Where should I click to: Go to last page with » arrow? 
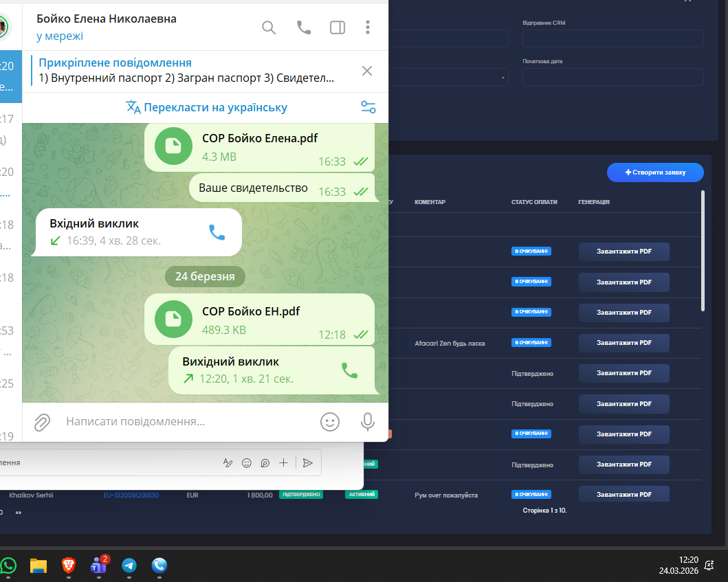click(x=18, y=513)
